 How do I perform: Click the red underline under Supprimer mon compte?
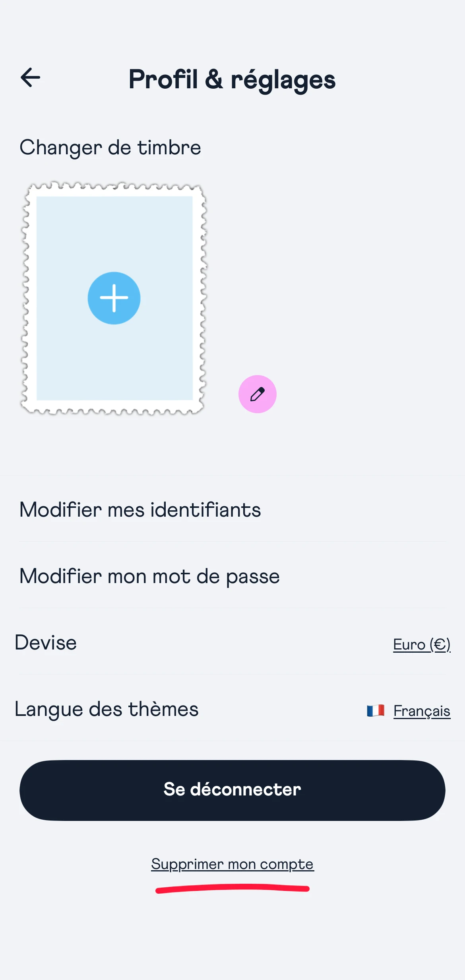coord(232,889)
